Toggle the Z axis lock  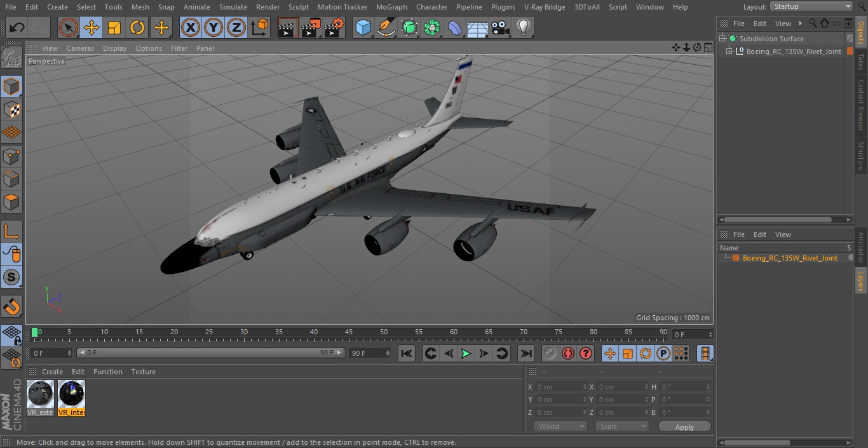236,27
